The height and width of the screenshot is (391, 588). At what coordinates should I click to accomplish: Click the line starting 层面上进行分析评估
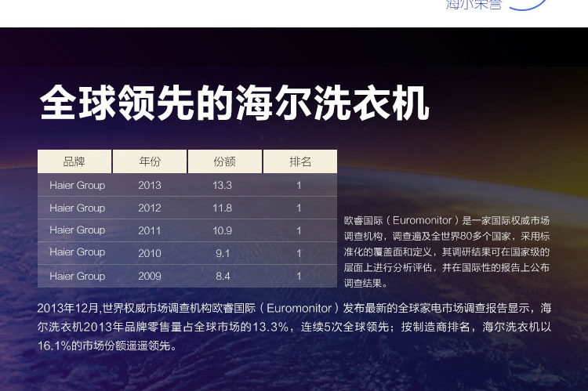pos(447,268)
